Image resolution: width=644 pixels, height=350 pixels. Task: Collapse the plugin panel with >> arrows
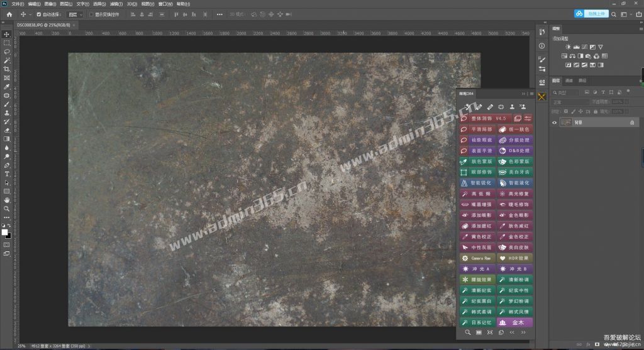tap(524, 94)
